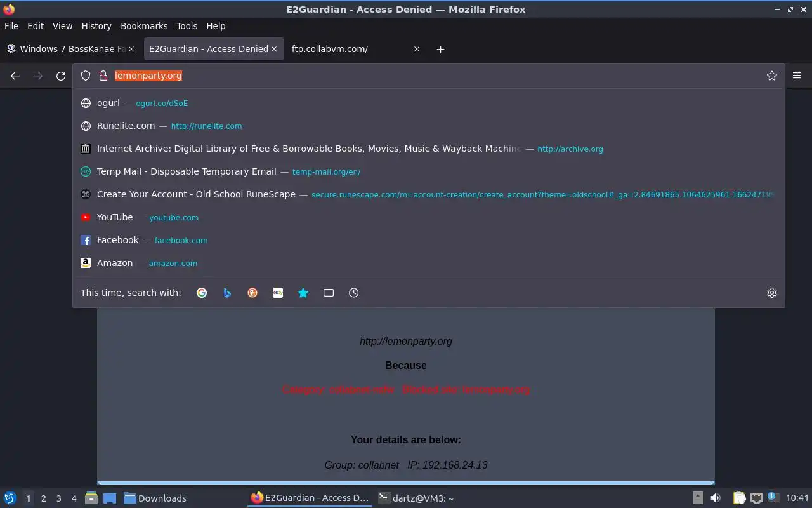The width and height of the screenshot is (812, 508).
Task: Open the Help menu
Action: [x=216, y=26]
